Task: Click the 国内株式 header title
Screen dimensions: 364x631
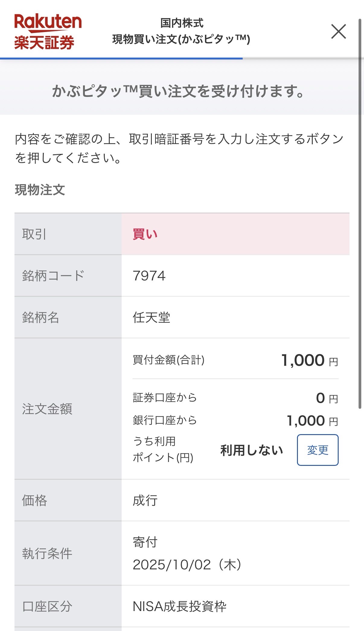Action: tap(182, 23)
